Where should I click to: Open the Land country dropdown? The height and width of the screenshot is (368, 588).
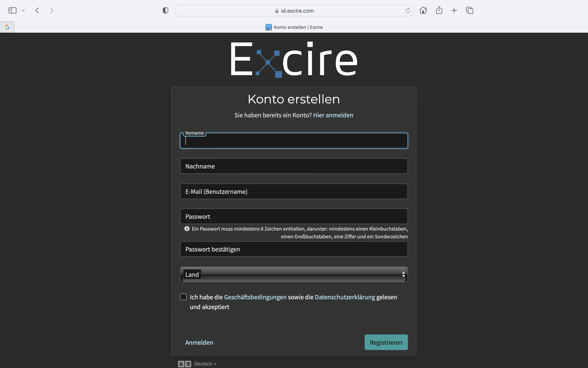294,274
